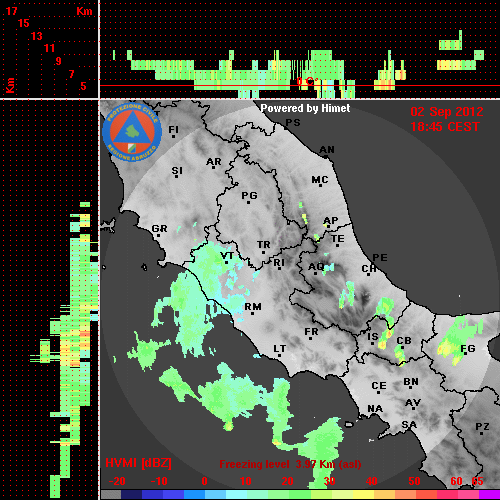Viewport: 500px width, 500px height.
Task: Click the 02 Sep 2012 date label
Action: tap(447, 112)
